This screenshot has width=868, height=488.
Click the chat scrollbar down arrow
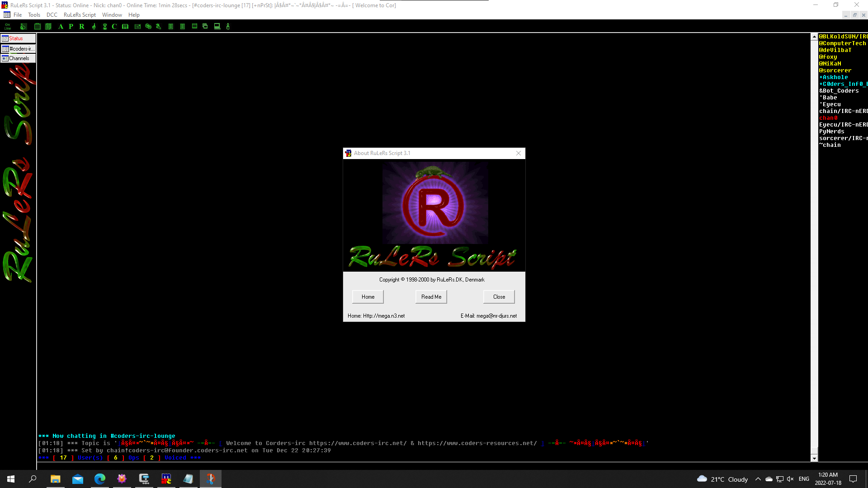point(814,458)
